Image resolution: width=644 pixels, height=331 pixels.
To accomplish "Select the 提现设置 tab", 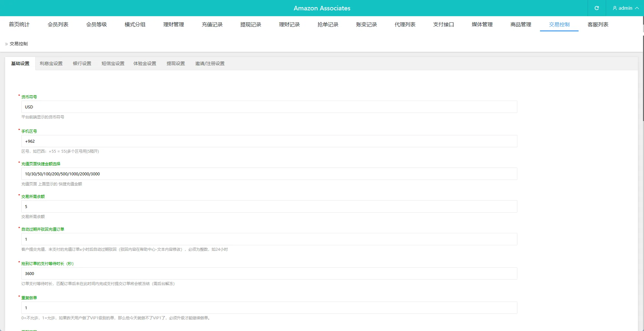I will pos(176,64).
